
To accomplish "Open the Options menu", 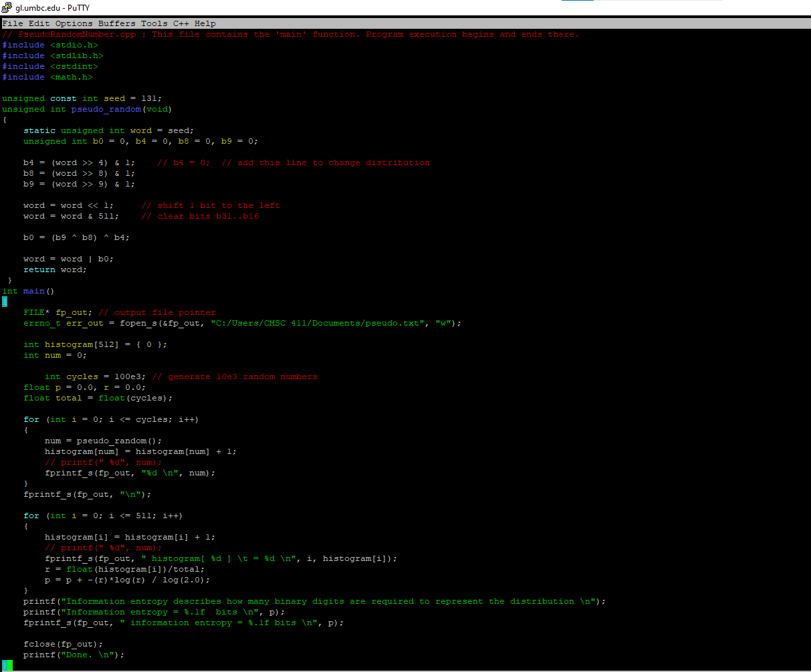I will tap(73, 23).
